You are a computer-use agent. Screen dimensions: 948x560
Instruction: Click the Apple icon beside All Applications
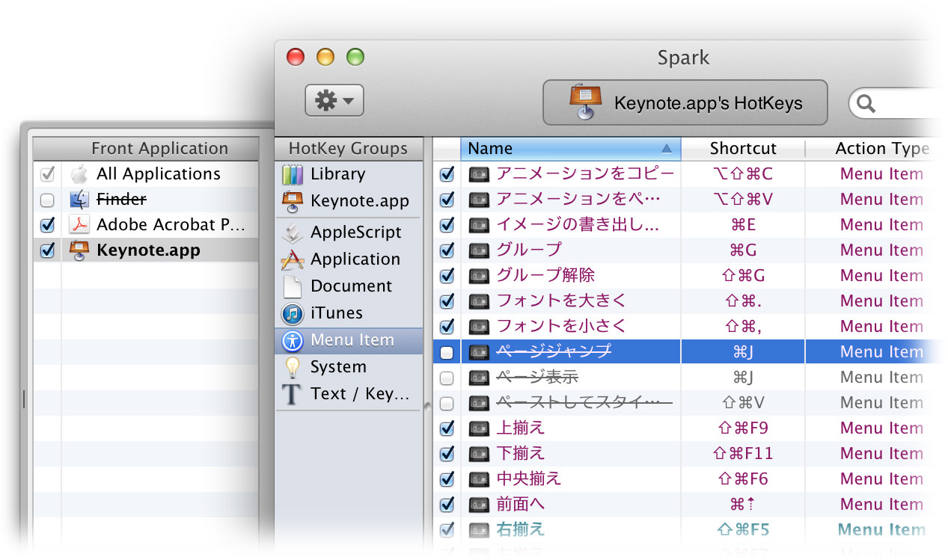pos(79,174)
